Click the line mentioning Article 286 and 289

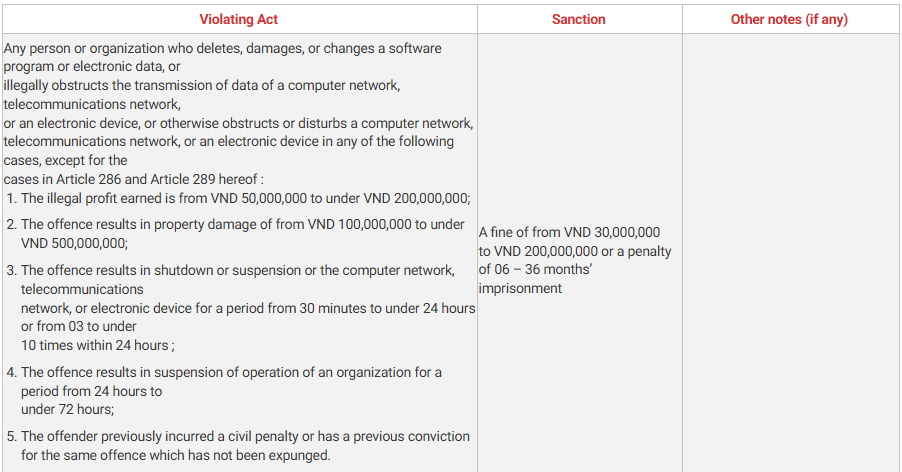(133, 179)
